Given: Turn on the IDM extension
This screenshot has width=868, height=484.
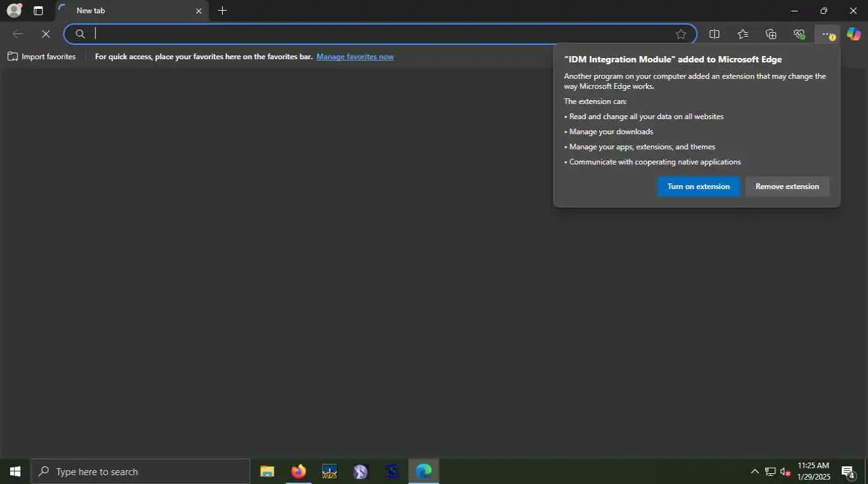Looking at the screenshot, I should point(698,187).
